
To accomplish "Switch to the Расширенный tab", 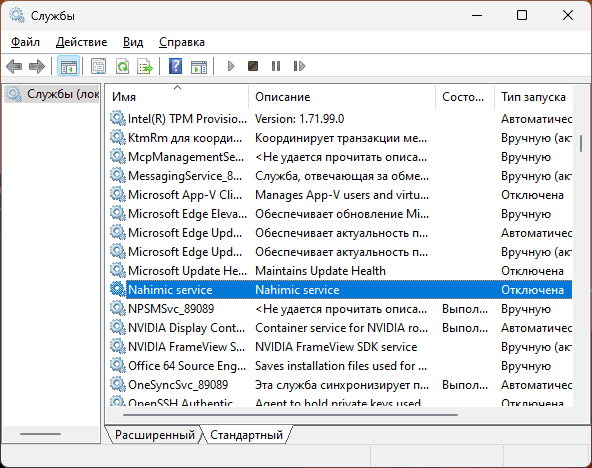I will pyautogui.click(x=155, y=435).
